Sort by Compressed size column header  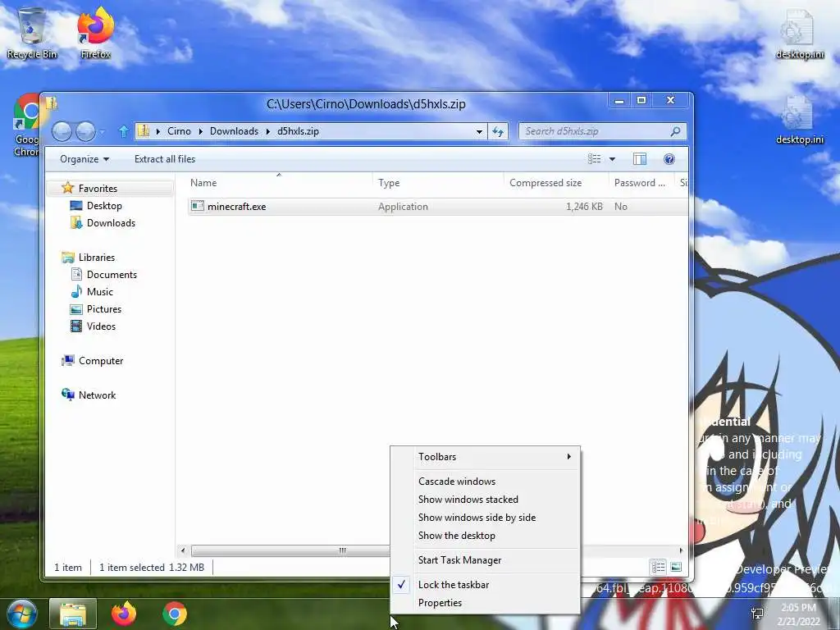pos(556,183)
